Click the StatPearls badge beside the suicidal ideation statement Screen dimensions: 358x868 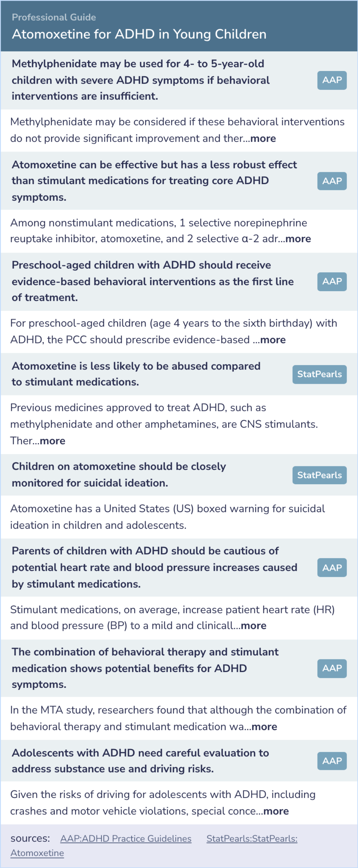[319, 475]
